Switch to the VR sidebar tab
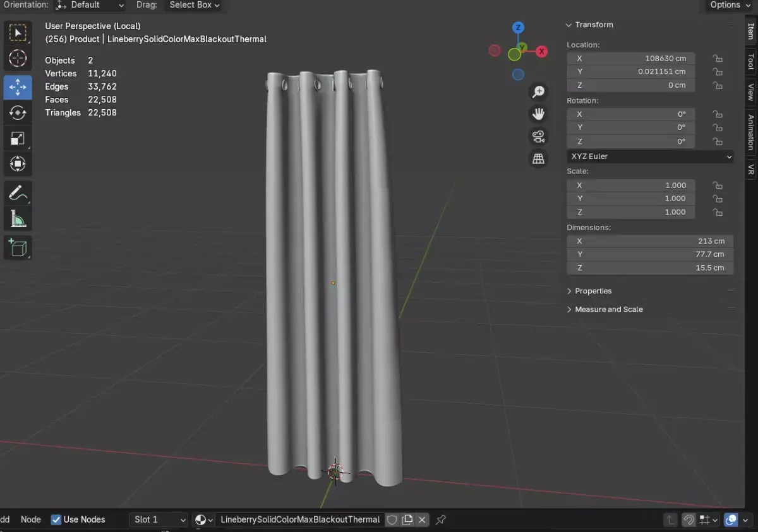Viewport: 758px width, 532px height. [x=750, y=170]
